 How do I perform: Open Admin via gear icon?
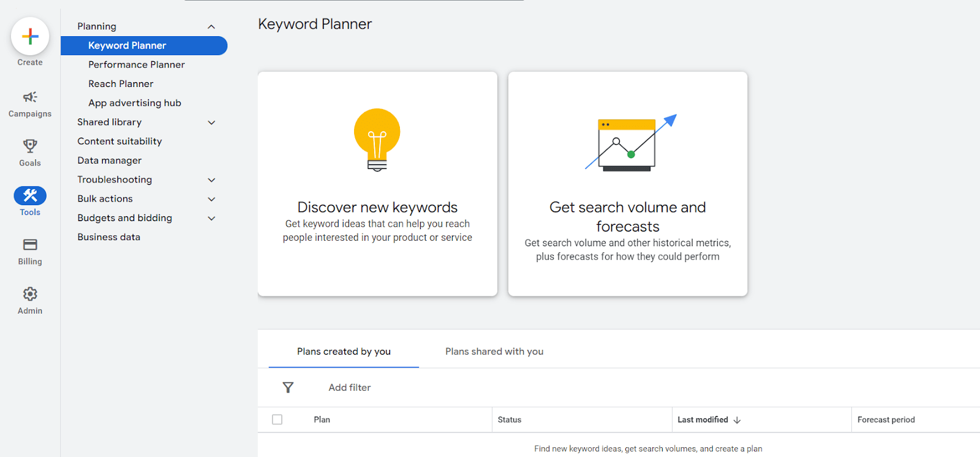point(30,294)
